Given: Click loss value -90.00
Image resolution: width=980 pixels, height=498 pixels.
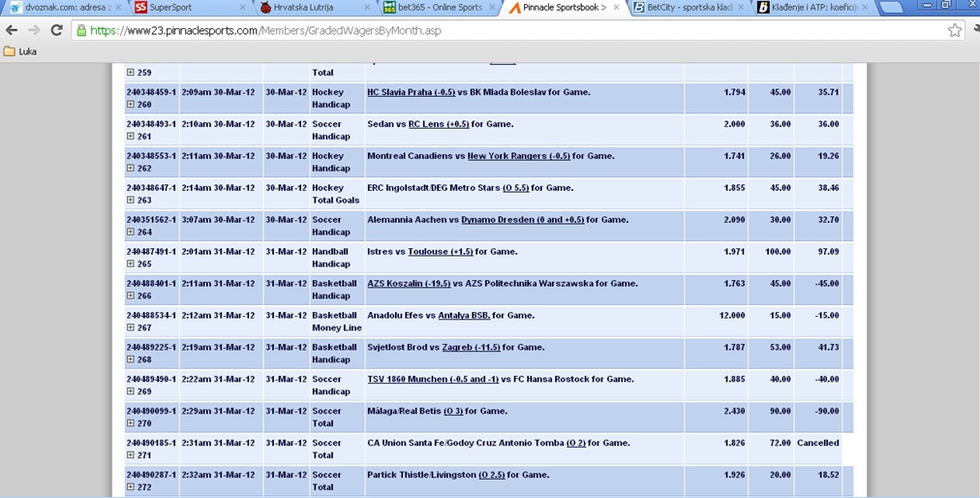Looking at the screenshot, I should [x=826, y=411].
